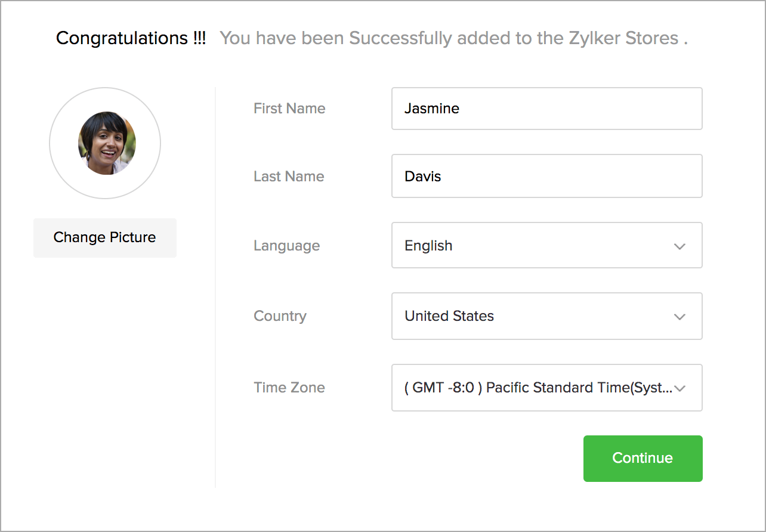Click the profile photo of the woman
This screenshot has width=766, height=532.
coord(107,143)
